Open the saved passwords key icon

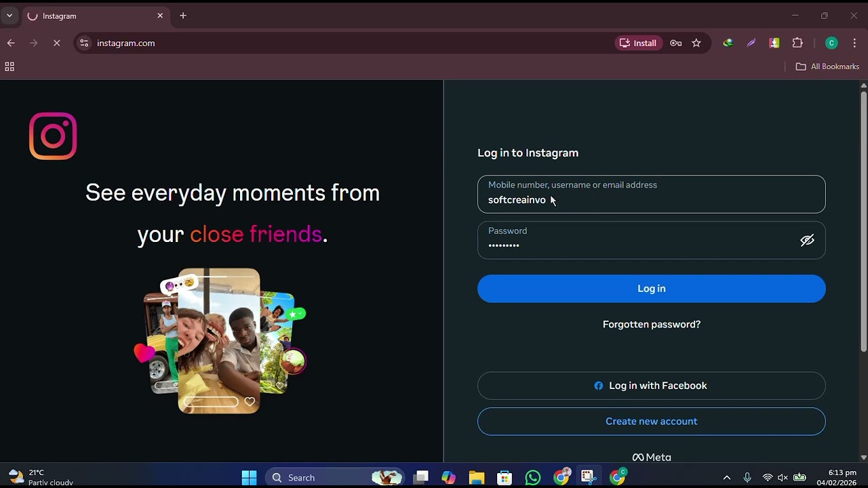[675, 43]
